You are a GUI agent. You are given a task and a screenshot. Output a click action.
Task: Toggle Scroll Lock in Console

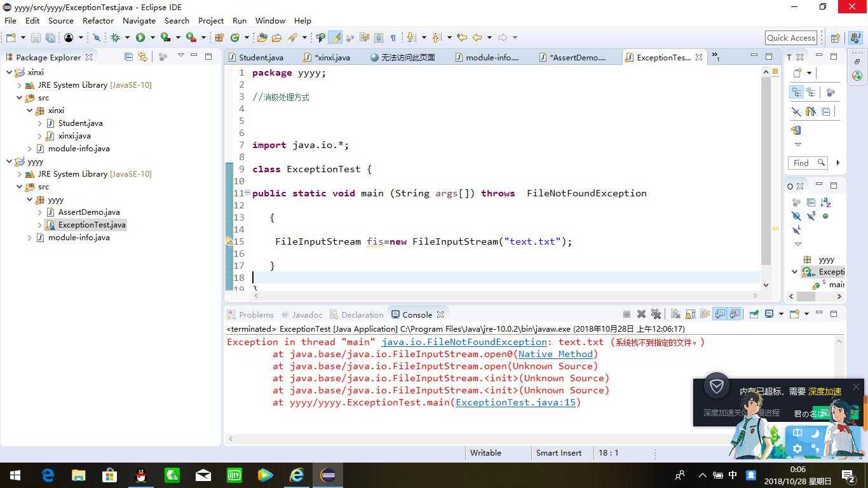coord(690,314)
